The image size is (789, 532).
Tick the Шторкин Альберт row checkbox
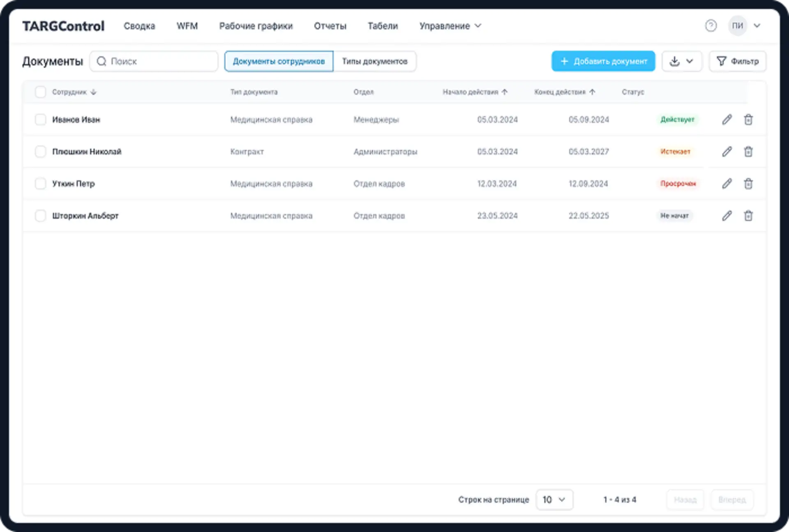point(40,216)
